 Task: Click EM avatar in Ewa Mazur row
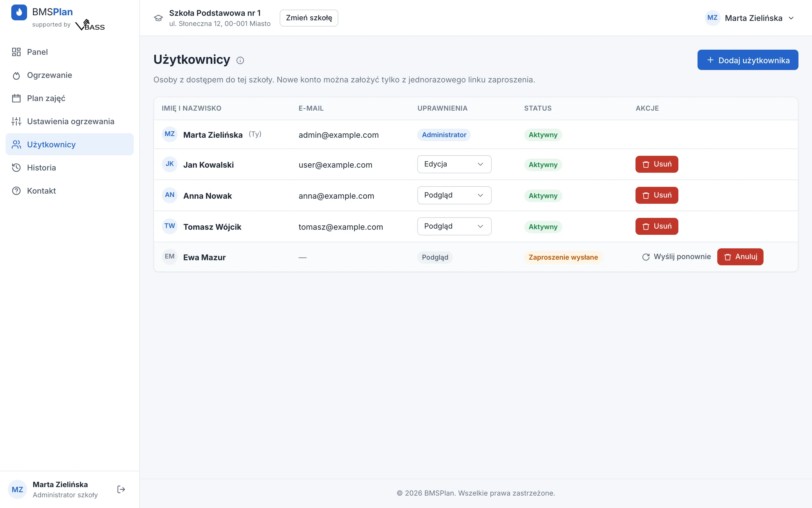(170, 257)
